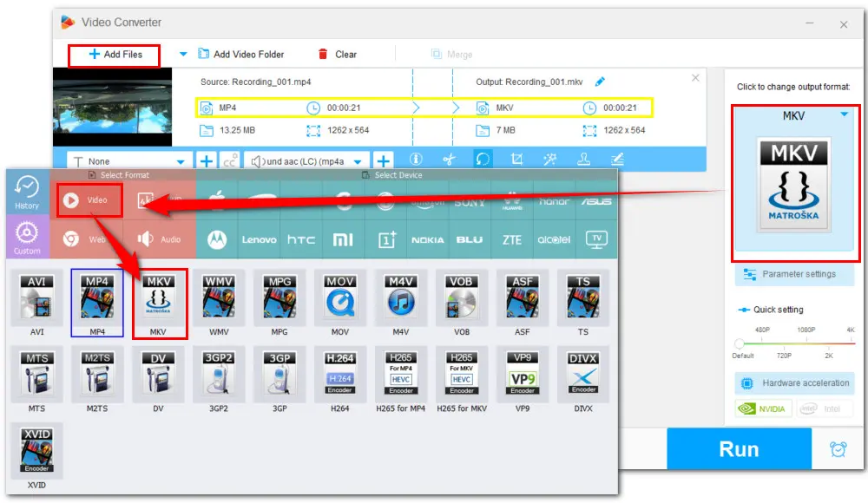Open the rotate video tool
This screenshot has width=868, height=503.
[483, 160]
